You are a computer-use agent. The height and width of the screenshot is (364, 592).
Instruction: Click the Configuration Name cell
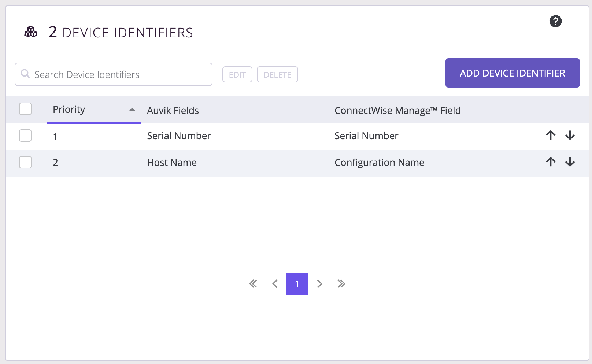tap(379, 162)
